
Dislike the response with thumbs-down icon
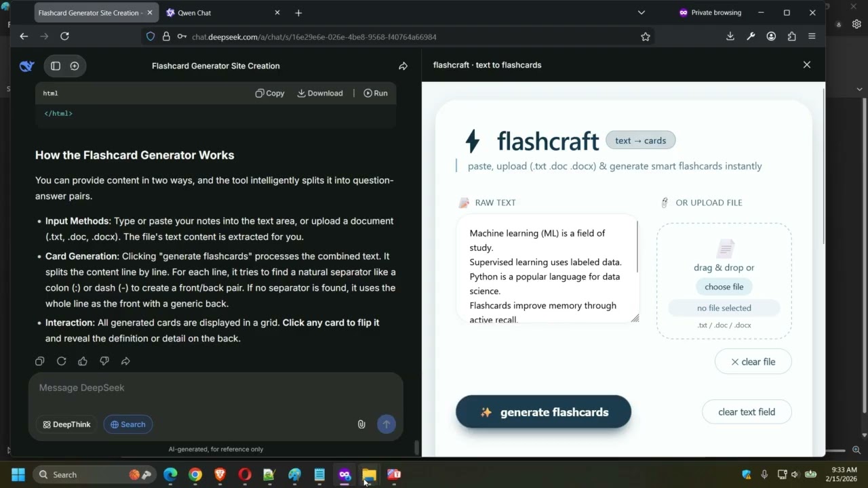click(104, 361)
